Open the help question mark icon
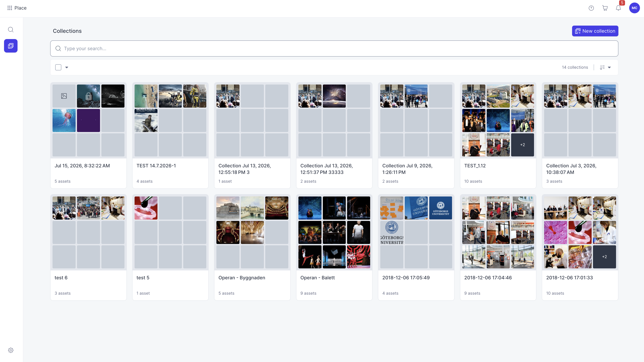This screenshot has width=644, height=362. click(591, 8)
